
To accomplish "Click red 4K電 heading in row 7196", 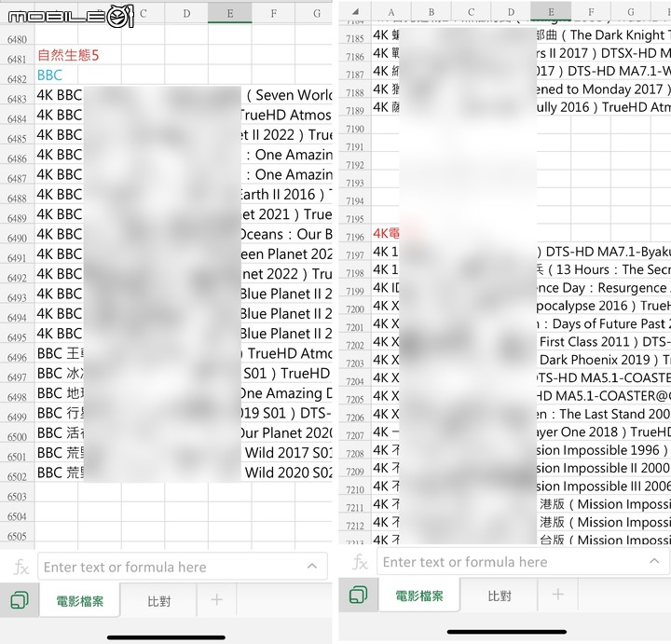I will click(386, 233).
